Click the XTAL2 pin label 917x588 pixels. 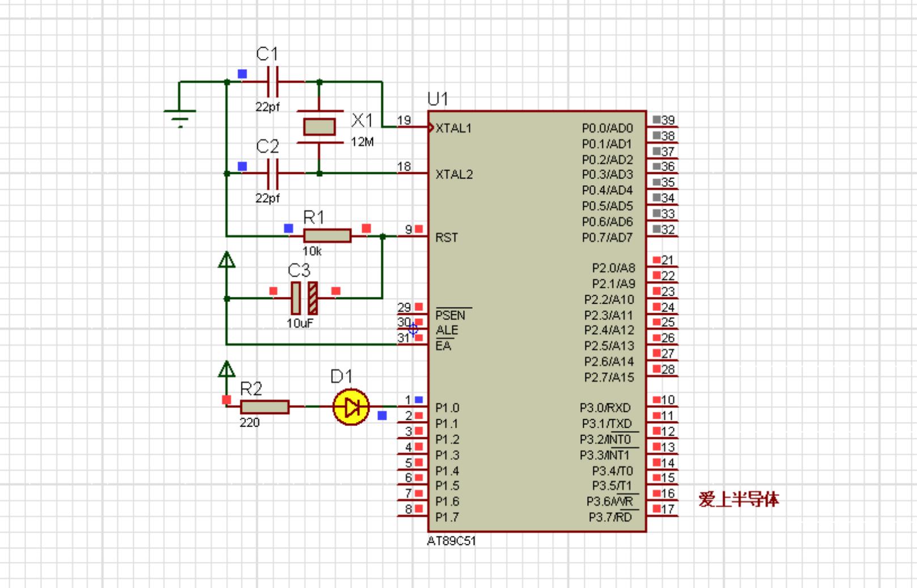pos(454,174)
